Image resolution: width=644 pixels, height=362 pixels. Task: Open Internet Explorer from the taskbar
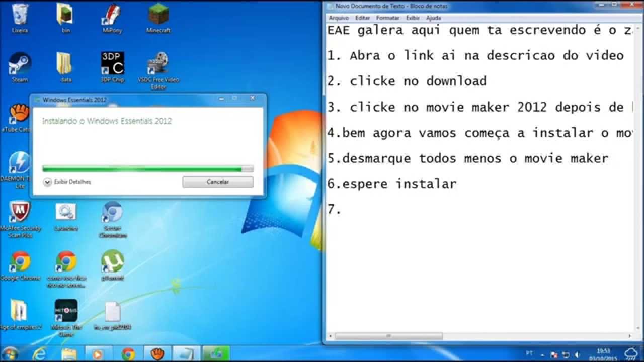[39, 354]
